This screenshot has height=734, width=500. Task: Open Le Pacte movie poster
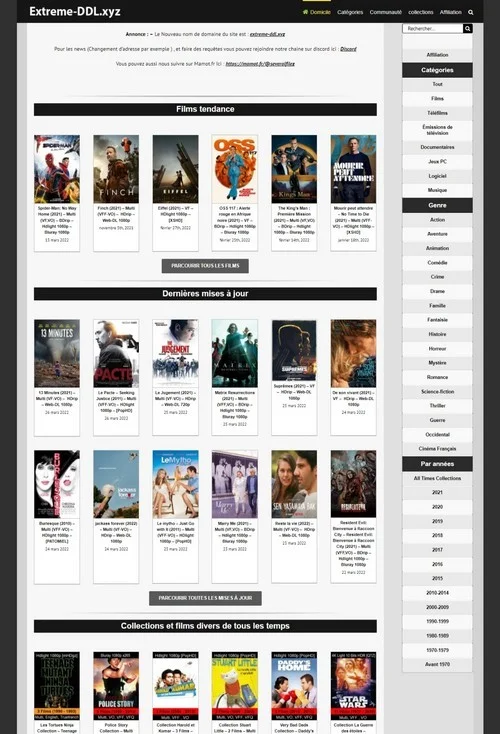coord(116,354)
